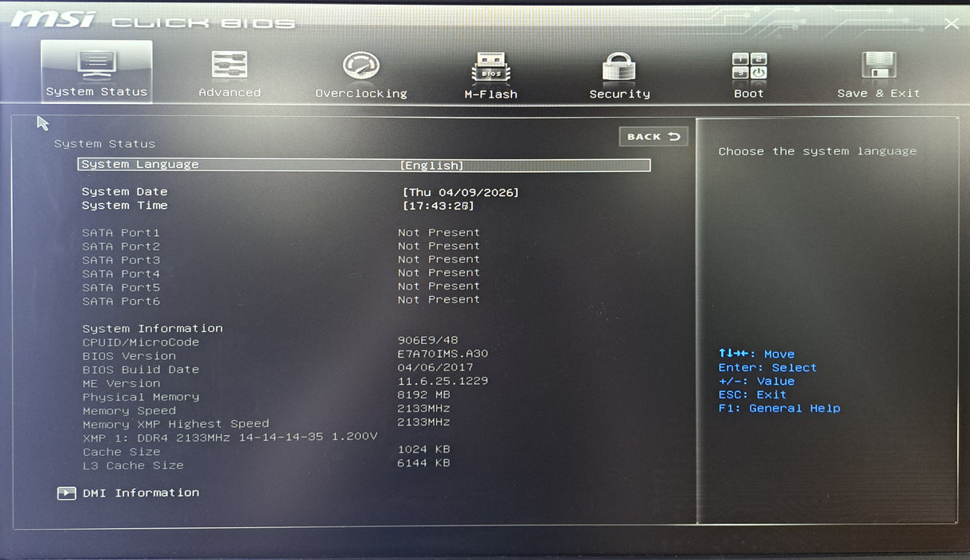Open the M-Flash USB drive icon

click(x=491, y=68)
